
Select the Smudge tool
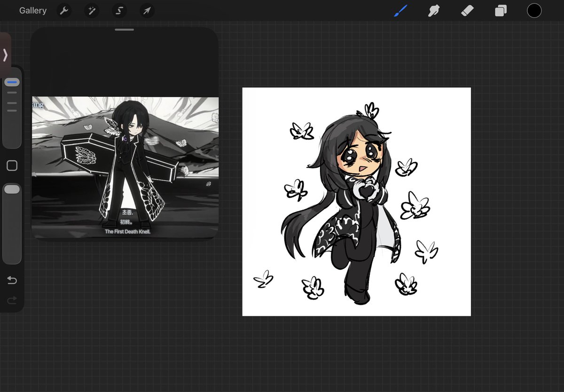[x=433, y=10]
